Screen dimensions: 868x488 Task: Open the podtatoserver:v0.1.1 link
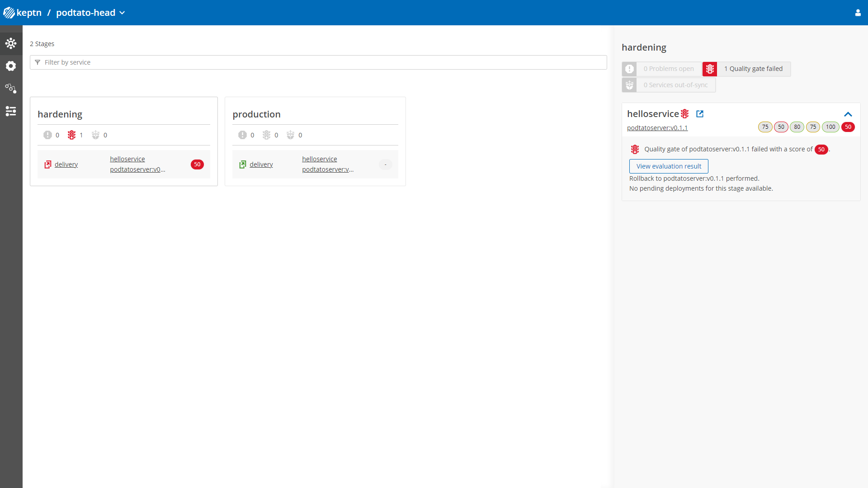coord(657,128)
